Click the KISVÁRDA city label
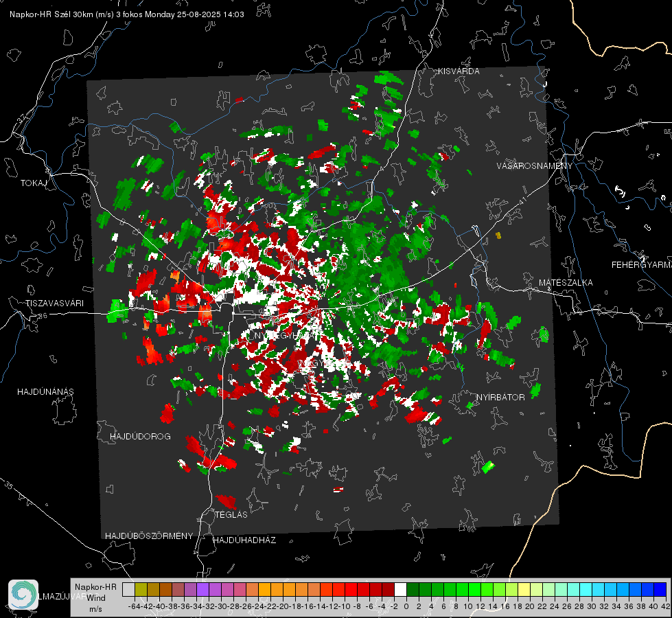This screenshot has height=618, width=672. 459,71
